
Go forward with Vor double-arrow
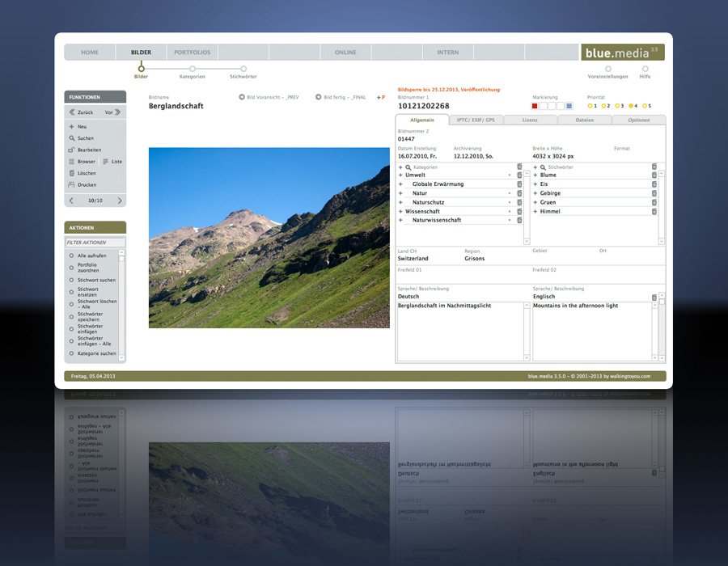(118, 112)
